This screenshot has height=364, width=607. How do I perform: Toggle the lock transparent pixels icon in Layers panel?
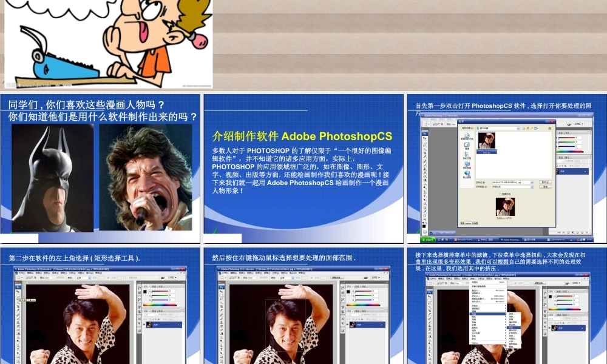pos(151,318)
